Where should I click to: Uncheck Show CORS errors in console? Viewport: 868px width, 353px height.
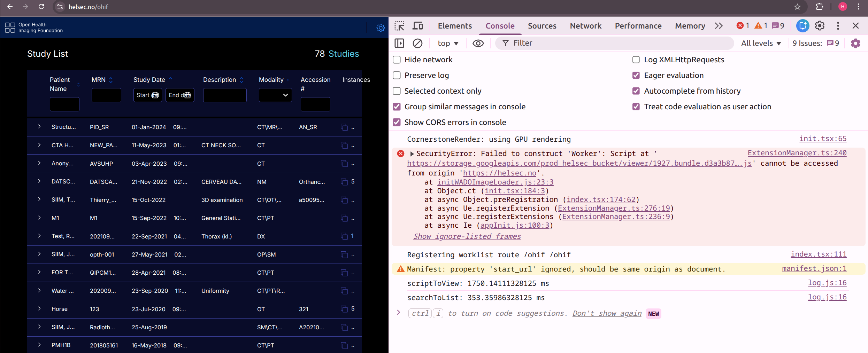pyautogui.click(x=397, y=123)
